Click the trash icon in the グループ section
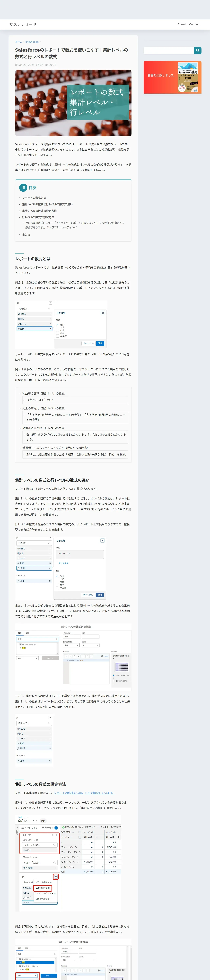Image resolution: width=210 pixels, height=980 pixels. point(56,835)
